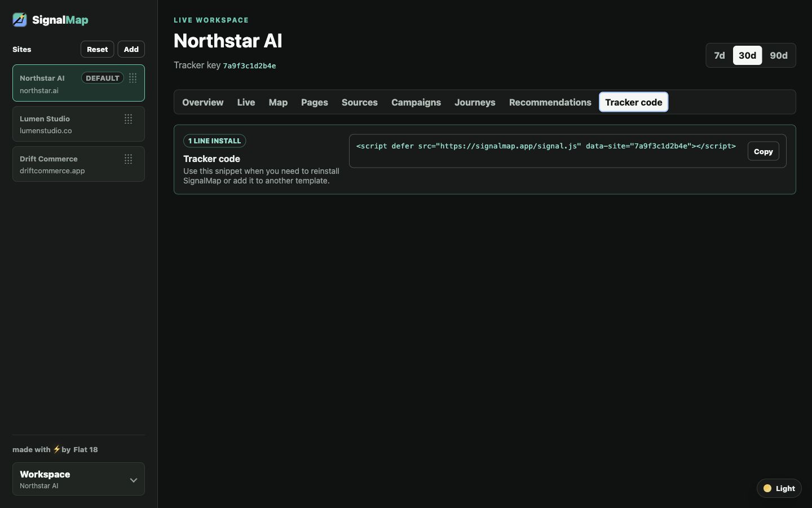
Task: Grab the Drift Commerce drag handle
Action: pyautogui.click(x=129, y=159)
